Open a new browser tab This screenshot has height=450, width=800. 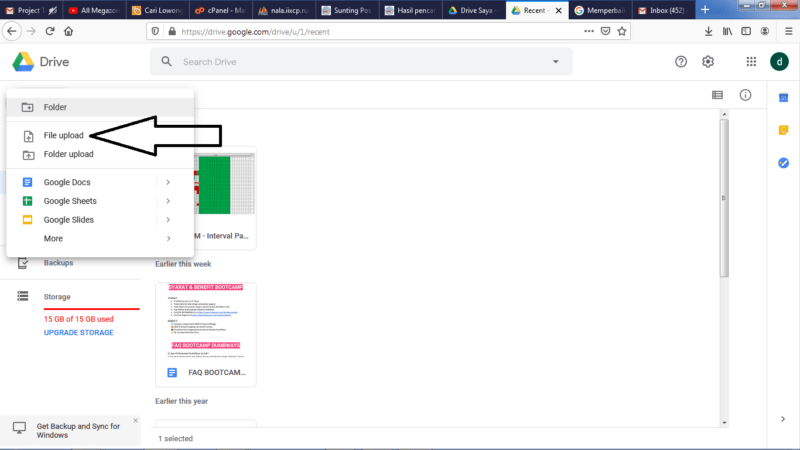[705, 10]
